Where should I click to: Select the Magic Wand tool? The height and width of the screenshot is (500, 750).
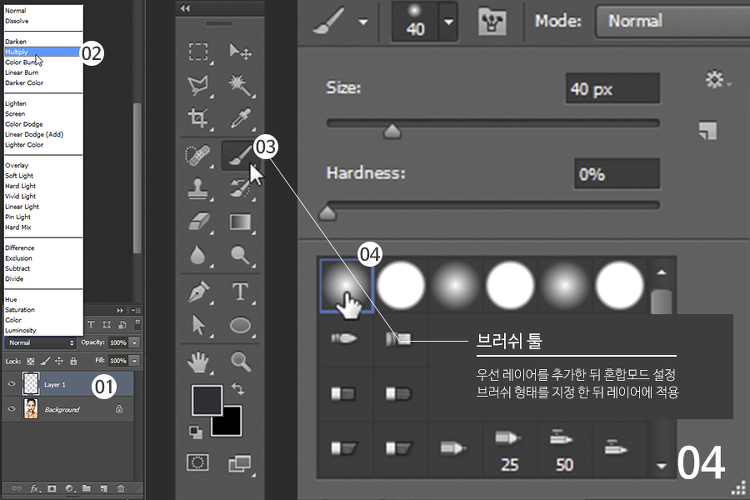coord(239,85)
